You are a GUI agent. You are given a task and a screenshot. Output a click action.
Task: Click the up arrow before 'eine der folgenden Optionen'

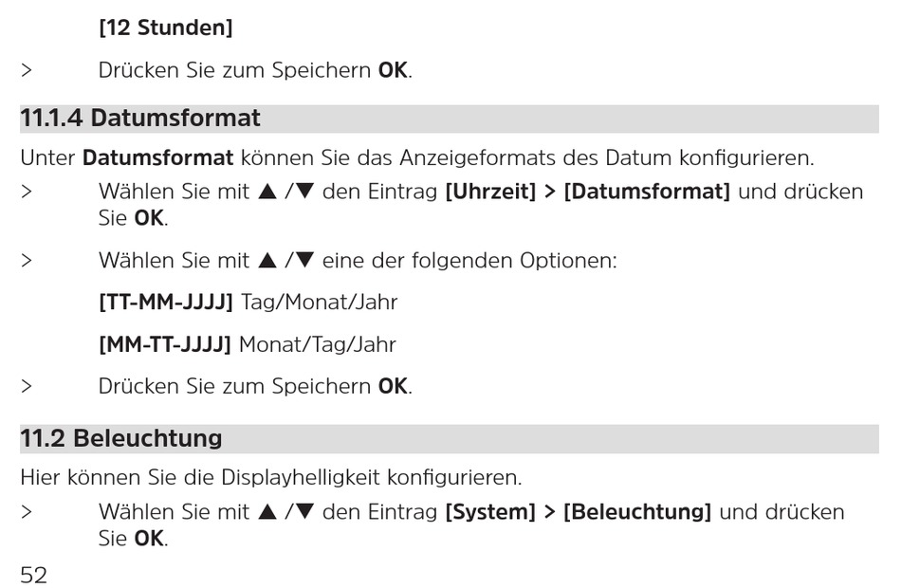tap(267, 261)
